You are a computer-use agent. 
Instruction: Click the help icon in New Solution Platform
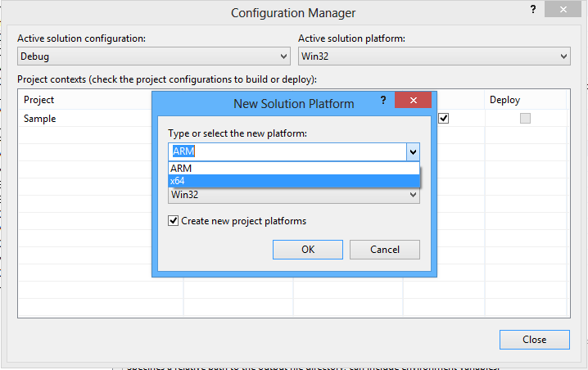coord(382,101)
